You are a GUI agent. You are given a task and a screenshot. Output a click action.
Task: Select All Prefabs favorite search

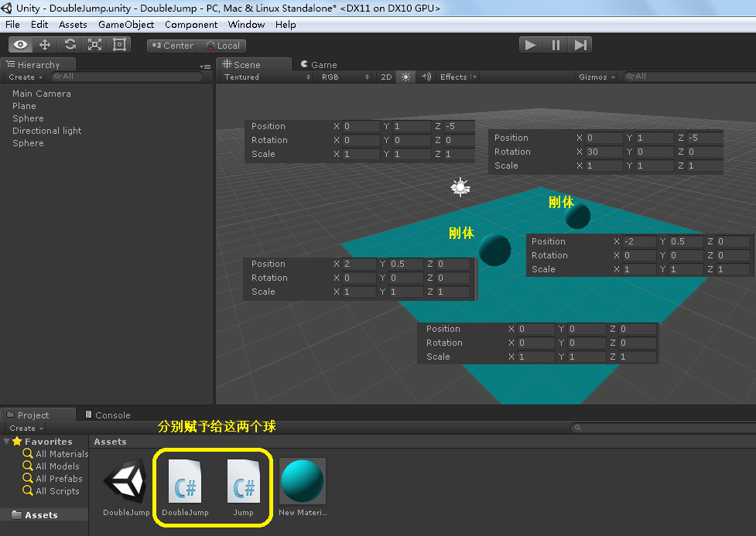coord(53,479)
